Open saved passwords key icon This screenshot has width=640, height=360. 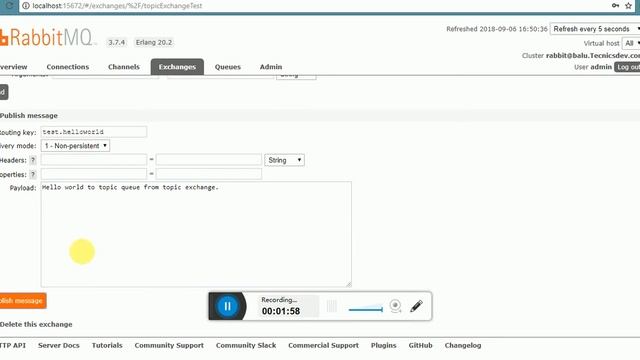[x=616, y=6]
